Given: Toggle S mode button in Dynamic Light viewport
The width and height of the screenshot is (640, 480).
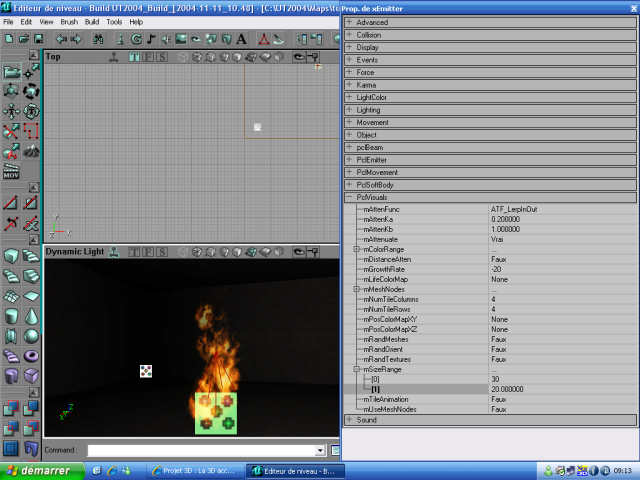Looking at the screenshot, I should (x=162, y=252).
